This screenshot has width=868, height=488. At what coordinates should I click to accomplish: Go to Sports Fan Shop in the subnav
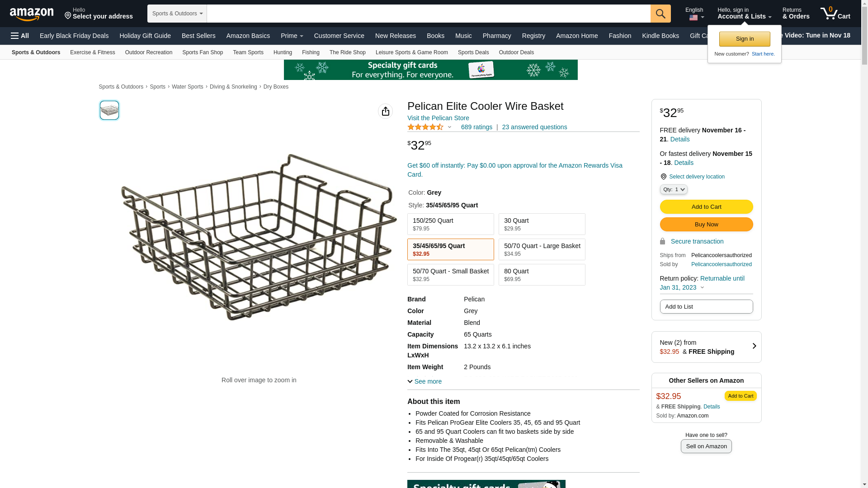(203, 52)
